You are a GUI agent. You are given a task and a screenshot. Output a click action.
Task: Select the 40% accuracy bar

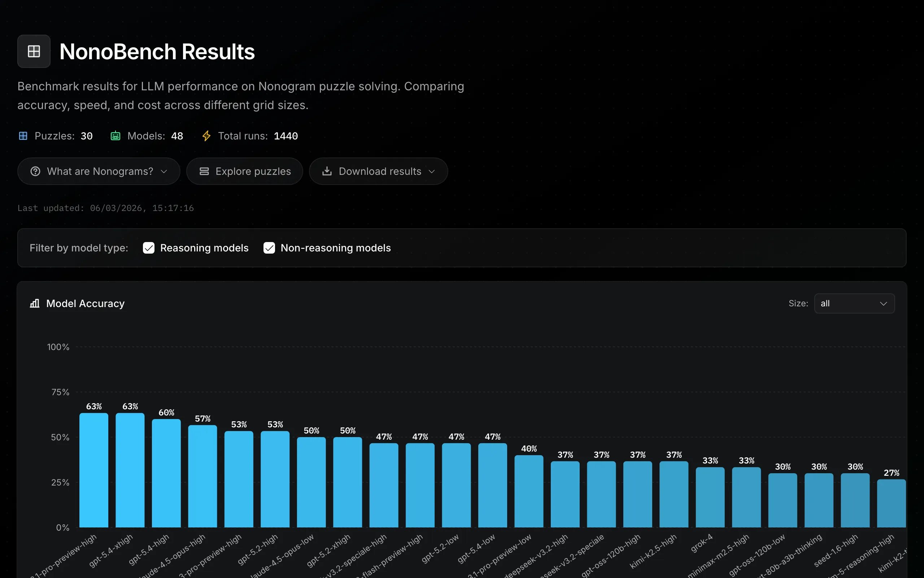[529, 491]
